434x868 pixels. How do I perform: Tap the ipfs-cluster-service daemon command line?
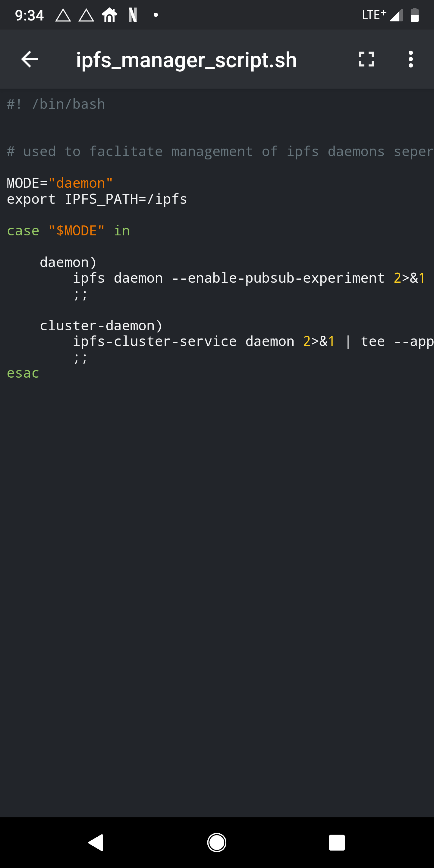253,341
